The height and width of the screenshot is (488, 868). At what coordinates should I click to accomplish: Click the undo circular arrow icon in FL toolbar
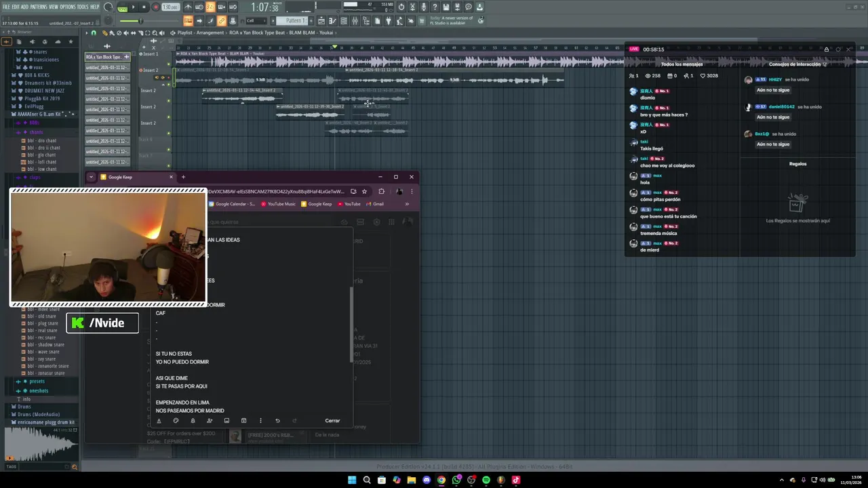(x=401, y=7)
